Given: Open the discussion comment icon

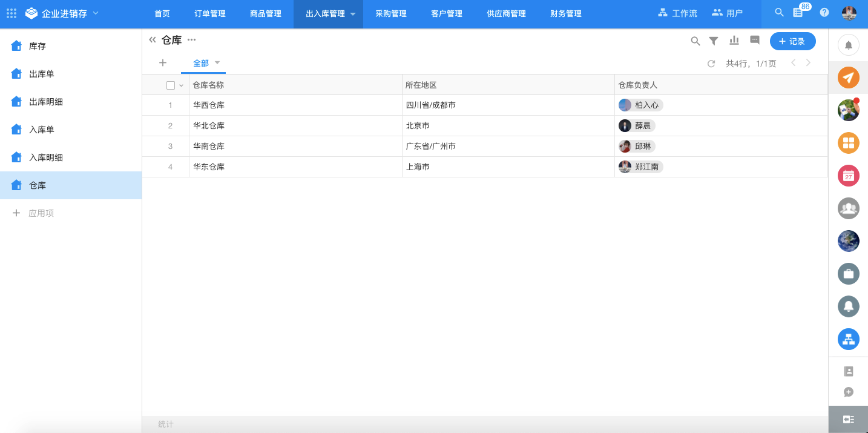Looking at the screenshot, I should [x=755, y=41].
